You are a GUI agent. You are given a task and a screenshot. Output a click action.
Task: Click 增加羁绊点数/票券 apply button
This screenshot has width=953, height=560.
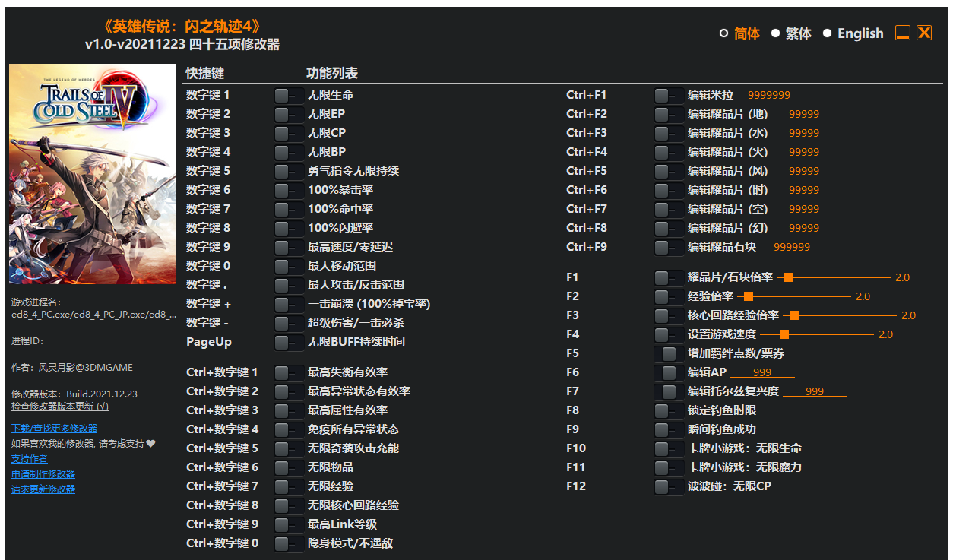(x=669, y=353)
